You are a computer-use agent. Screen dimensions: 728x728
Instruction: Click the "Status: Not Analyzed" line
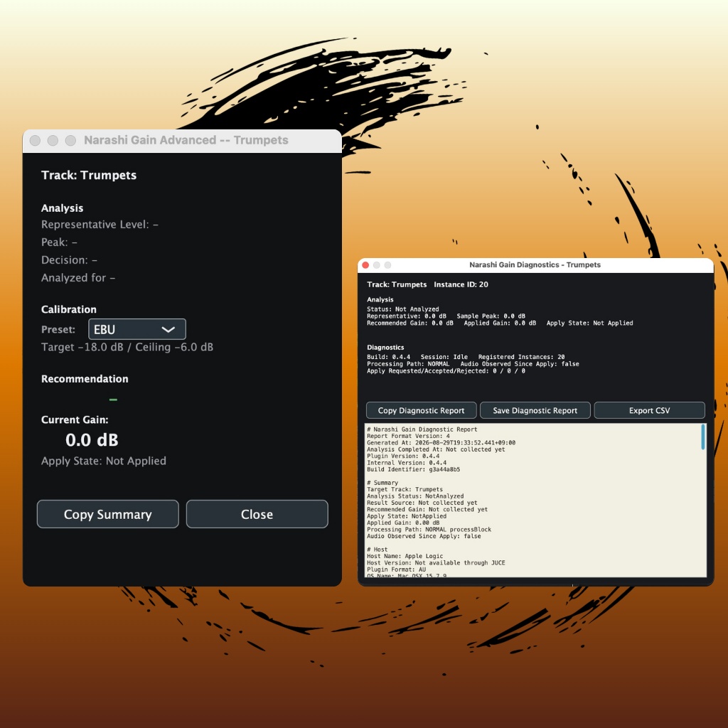click(x=402, y=309)
